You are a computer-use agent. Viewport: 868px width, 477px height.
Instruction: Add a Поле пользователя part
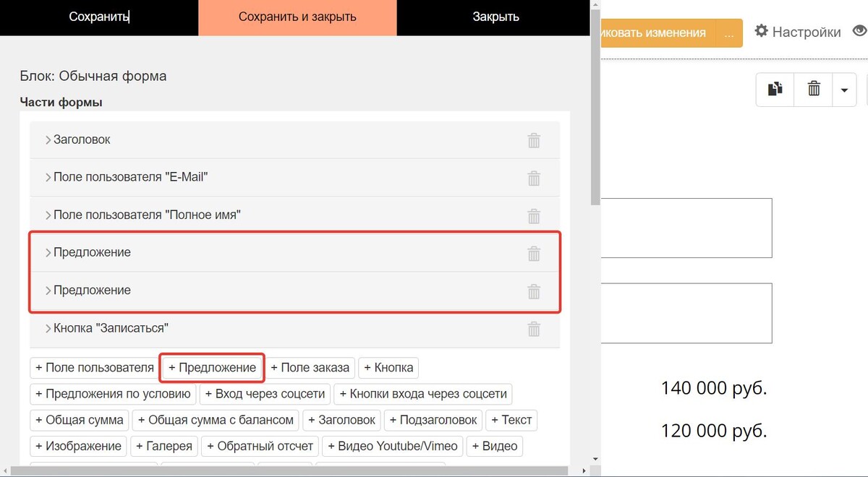tap(95, 368)
